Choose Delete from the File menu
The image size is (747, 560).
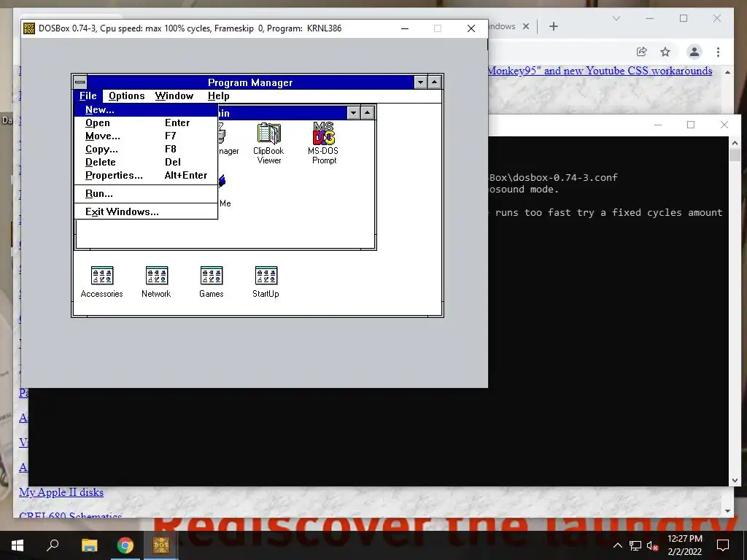pyautogui.click(x=146, y=162)
